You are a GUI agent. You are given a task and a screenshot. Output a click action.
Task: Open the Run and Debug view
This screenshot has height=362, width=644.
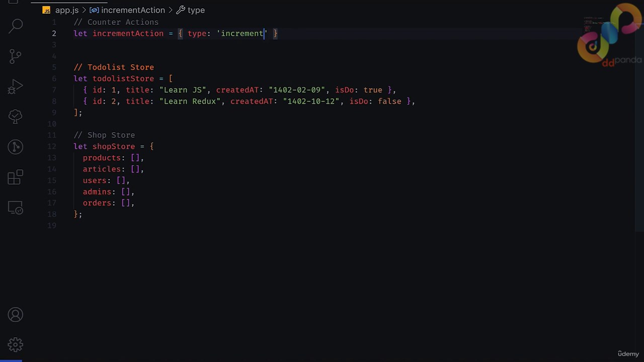tap(16, 86)
